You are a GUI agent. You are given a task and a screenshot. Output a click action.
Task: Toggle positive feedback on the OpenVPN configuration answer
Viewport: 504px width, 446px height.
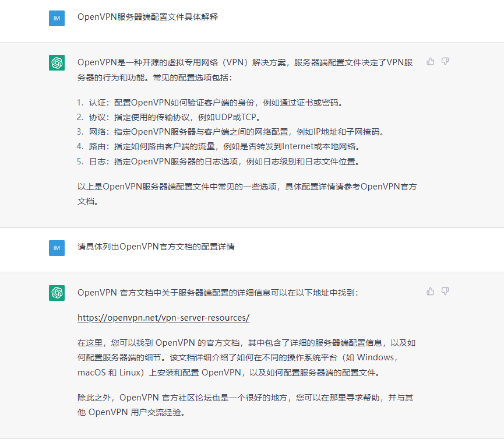430,61
